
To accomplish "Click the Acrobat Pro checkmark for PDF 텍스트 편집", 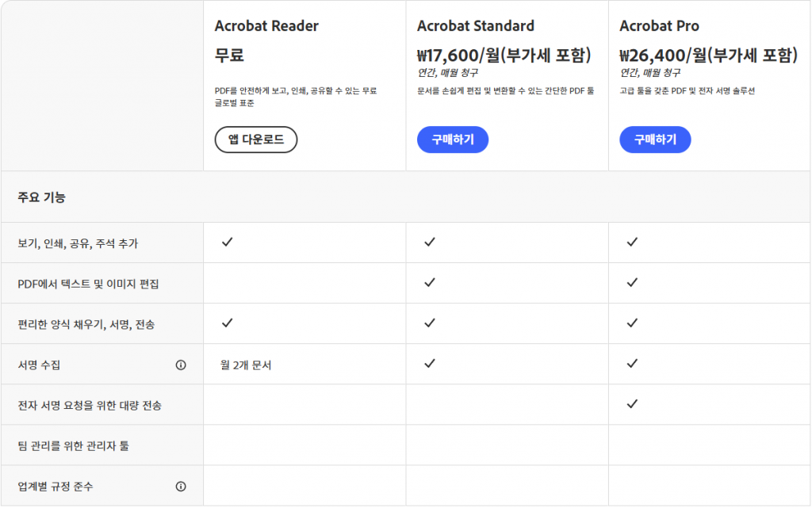I will tap(631, 283).
